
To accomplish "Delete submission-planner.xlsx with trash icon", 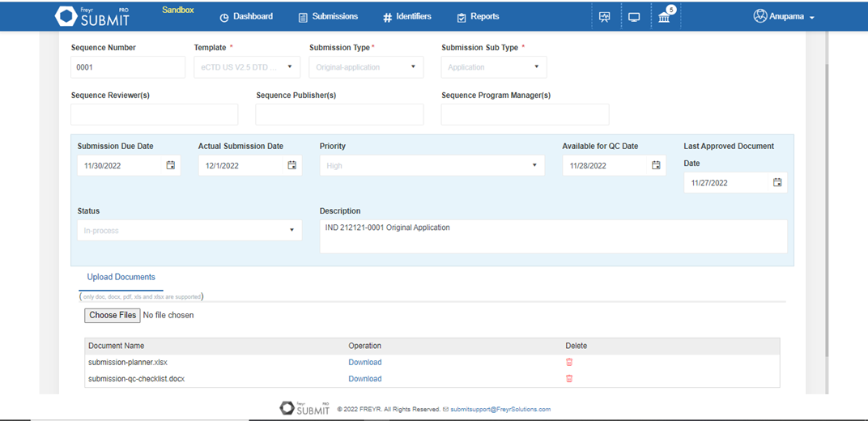I will (x=569, y=362).
